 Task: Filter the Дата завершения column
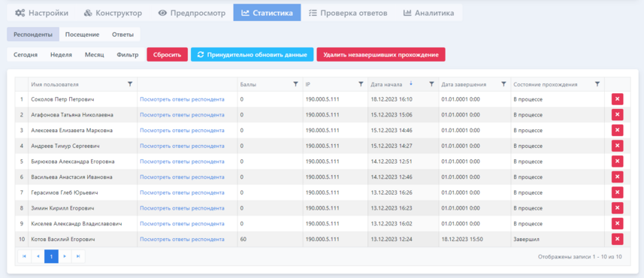(503, 83)
